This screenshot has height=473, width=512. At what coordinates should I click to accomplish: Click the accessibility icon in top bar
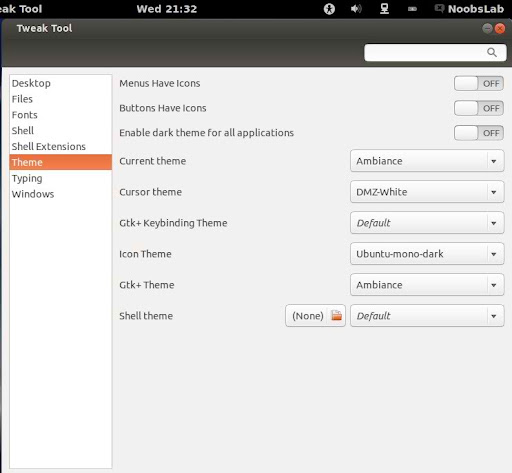pos(329,9)
